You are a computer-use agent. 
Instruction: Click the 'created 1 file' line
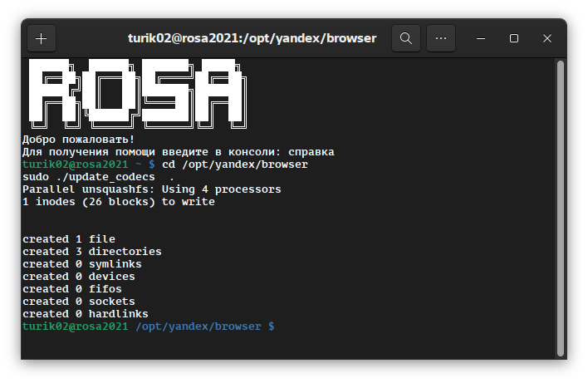click(x=69, y=239)
